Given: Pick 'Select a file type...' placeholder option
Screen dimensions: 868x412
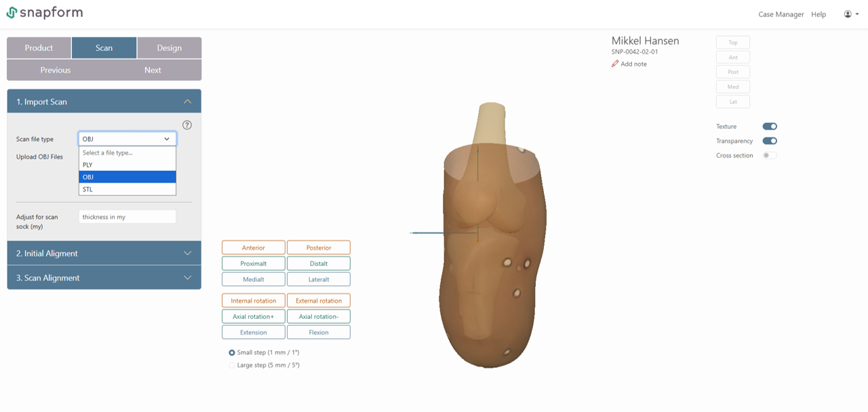Looking at the screenshot, I should pos(127,153).
